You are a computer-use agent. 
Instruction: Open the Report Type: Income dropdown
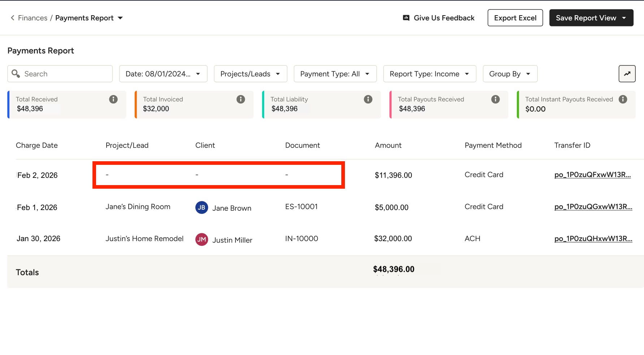[x=430, y=74]
